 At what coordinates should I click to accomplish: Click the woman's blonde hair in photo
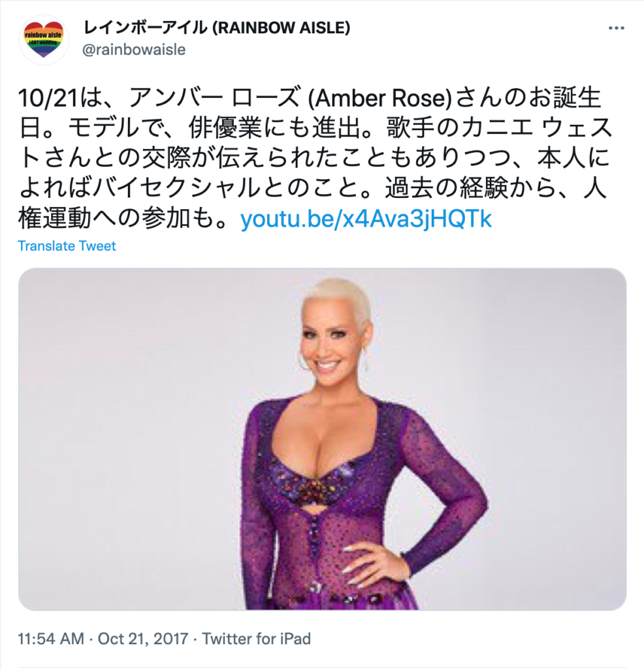pos(337,301)
